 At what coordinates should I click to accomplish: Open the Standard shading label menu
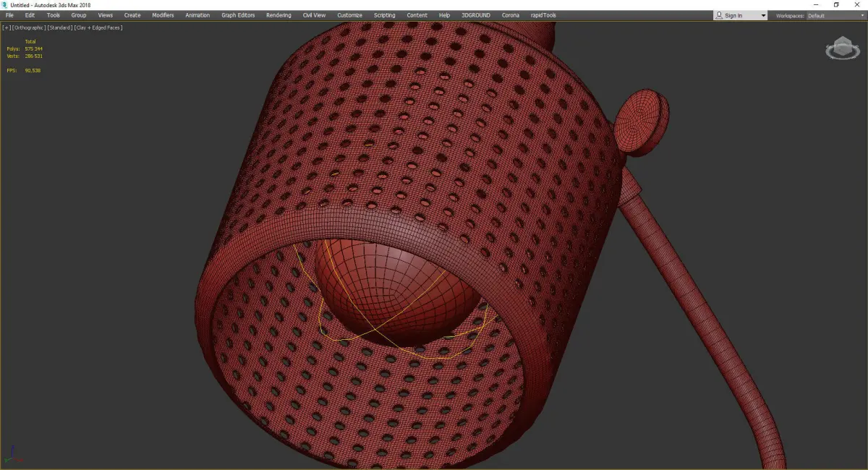coord(59,27)
